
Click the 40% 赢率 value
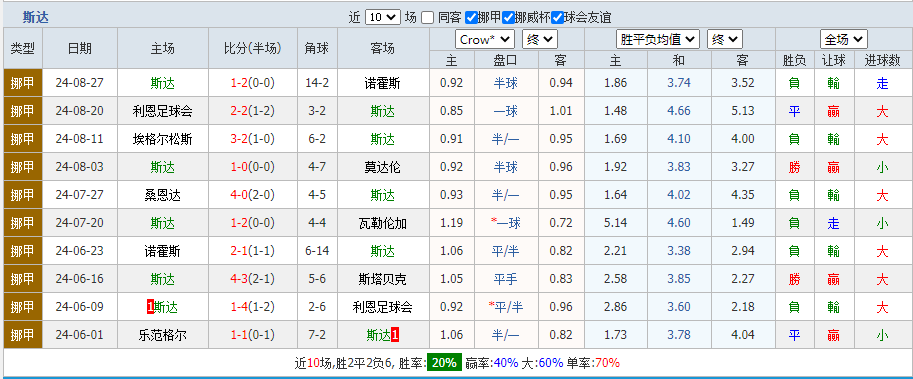[x=506, y=363]
